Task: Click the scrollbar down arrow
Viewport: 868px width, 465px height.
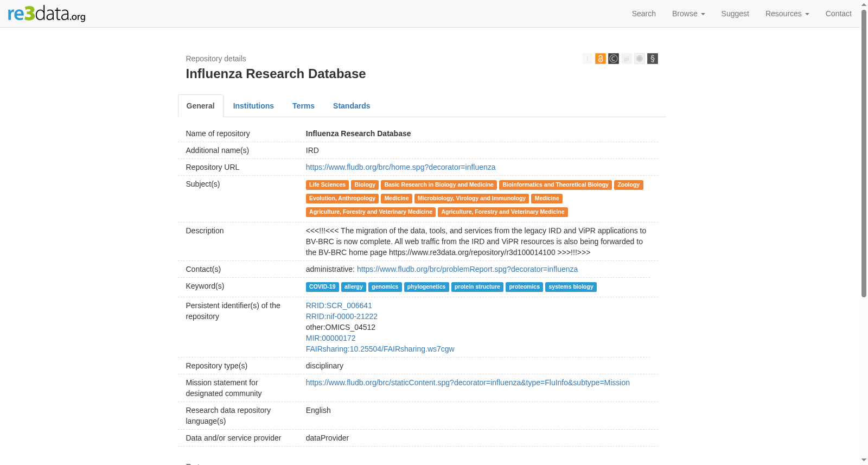Action: click(864, 460)
